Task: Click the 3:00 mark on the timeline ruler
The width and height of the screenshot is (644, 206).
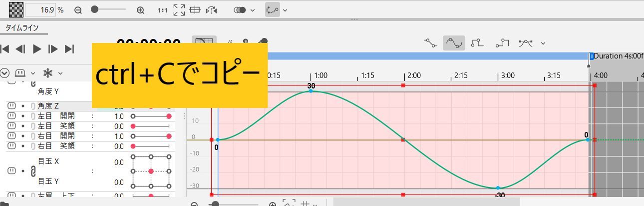Action: (498, 76)
